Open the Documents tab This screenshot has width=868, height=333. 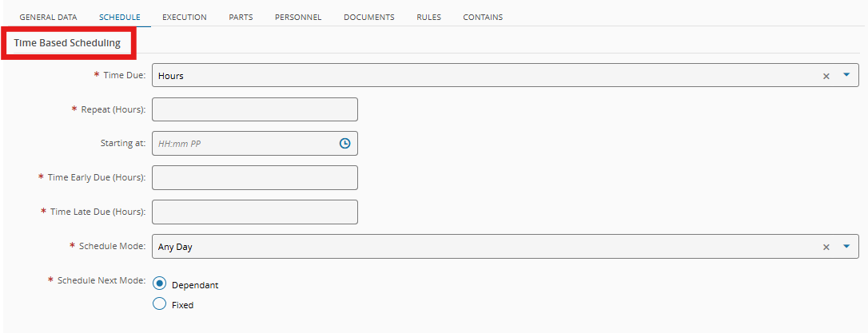pos(368,17)
